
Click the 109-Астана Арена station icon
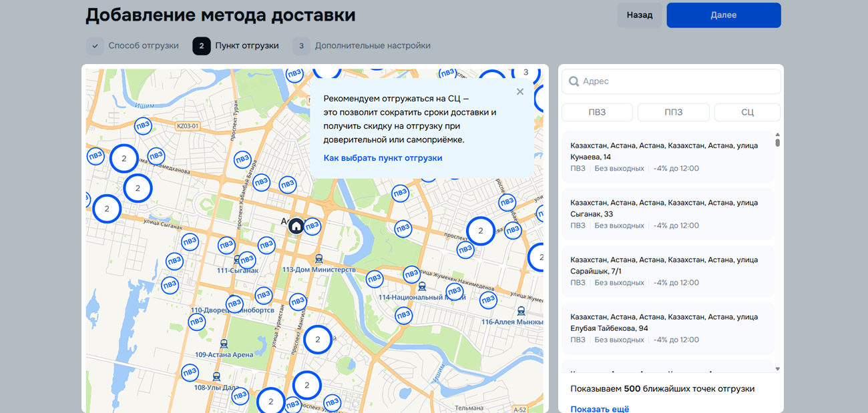[224, 344]
